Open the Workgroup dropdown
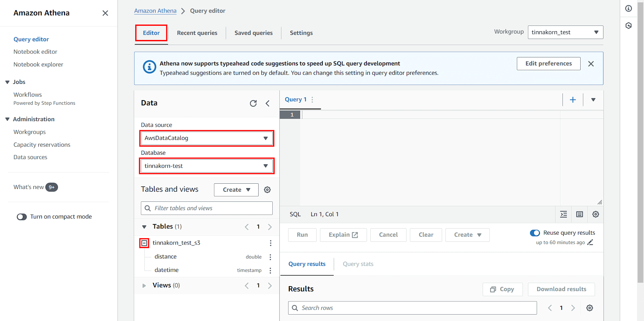Image resolution: width=644 pixels, height=321 pixels. (x=565, y=32)
